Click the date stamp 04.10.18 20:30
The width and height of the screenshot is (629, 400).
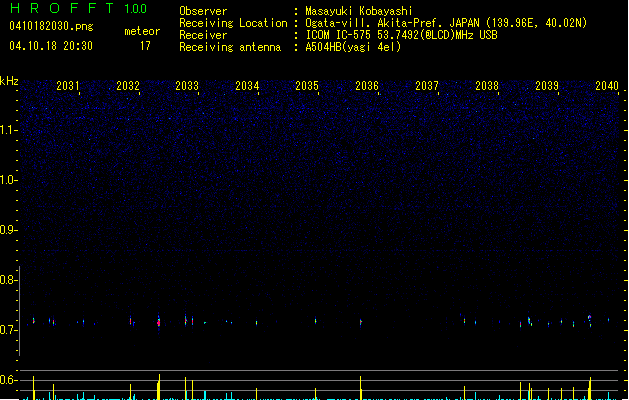pos(51,46)
